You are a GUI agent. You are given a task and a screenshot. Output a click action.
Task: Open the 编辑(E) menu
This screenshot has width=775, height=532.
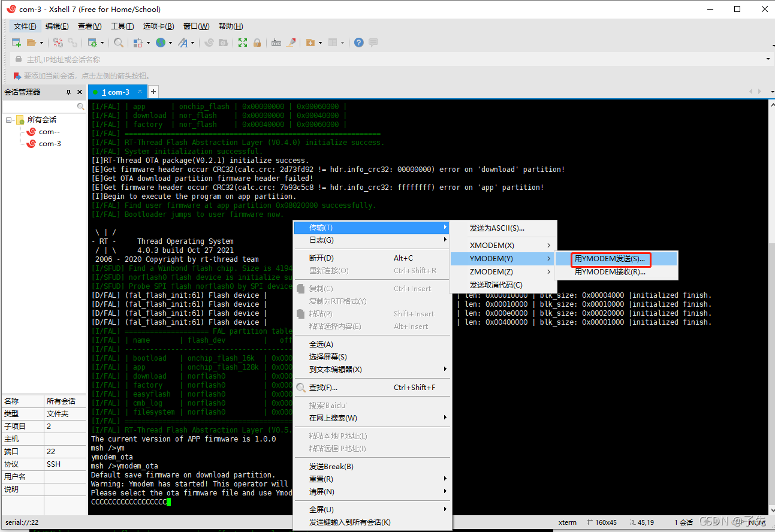tap(57, 26)
